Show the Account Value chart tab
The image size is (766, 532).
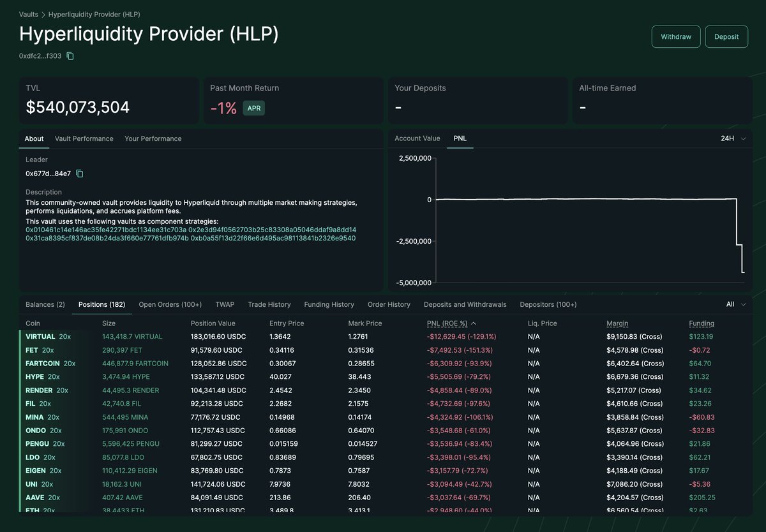[417, 138]
